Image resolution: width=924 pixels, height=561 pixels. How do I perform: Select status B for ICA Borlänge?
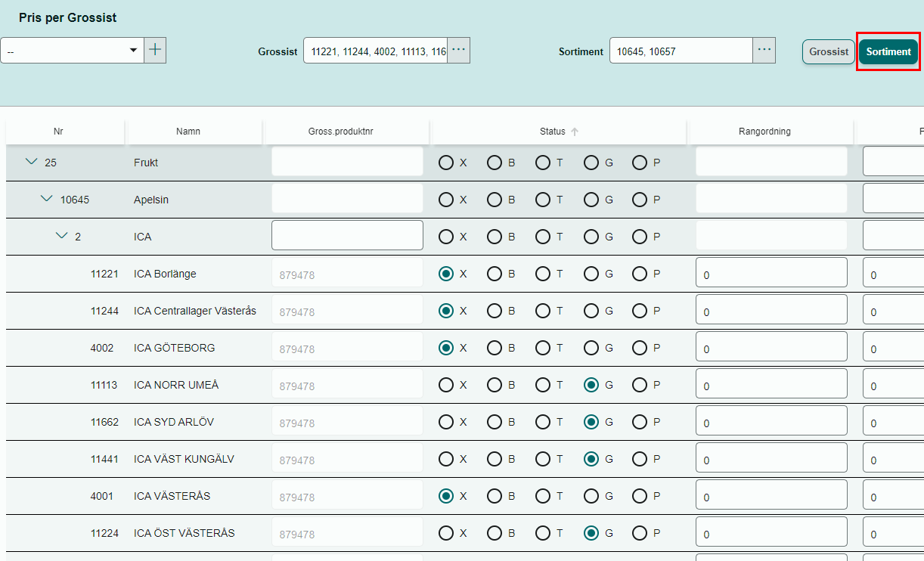[495, 274]
